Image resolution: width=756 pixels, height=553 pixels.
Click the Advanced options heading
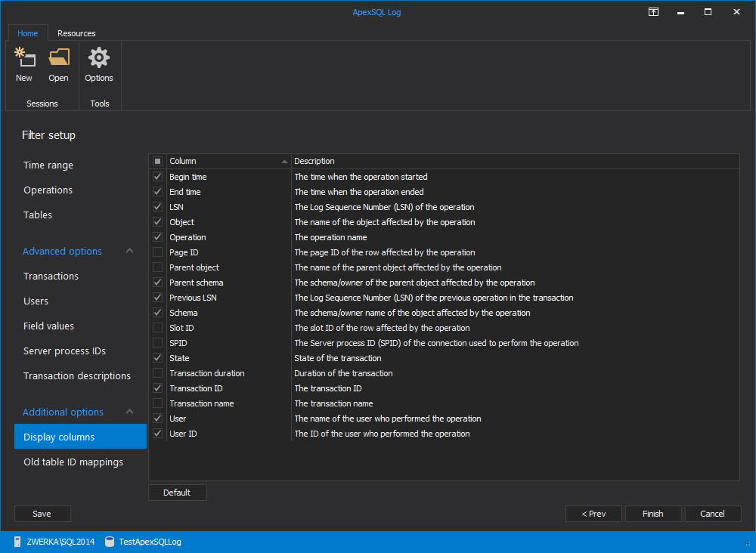(62, 251)
